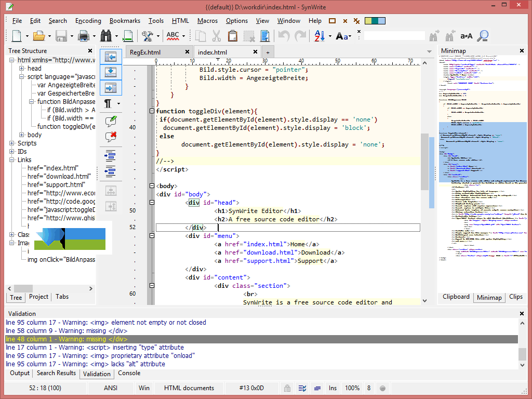Toggle macro record circle in status bar
This screenshot has width=532, height=399.
383,388
